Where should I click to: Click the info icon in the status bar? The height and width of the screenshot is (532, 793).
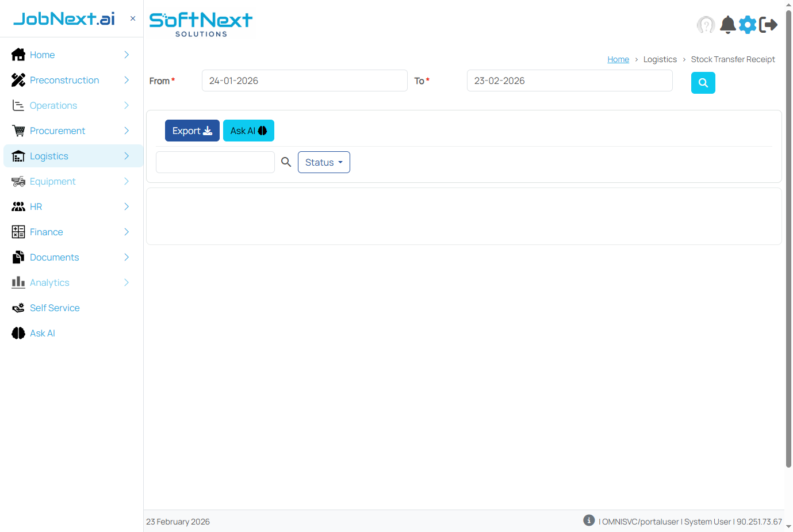(x=588, y=520)
